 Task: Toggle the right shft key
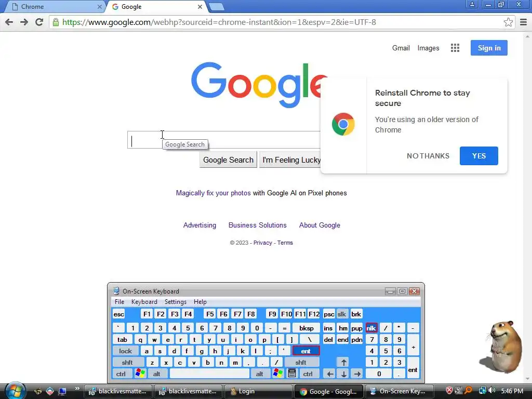coord(301,363)
